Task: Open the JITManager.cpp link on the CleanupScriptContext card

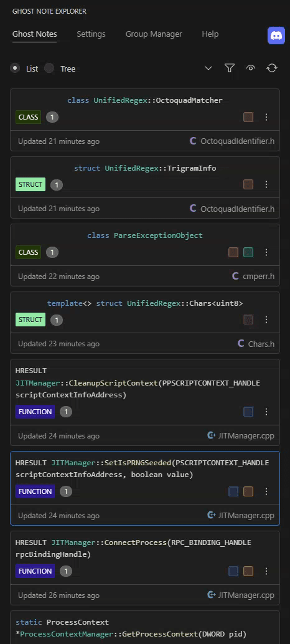Action: pos(246,436)
